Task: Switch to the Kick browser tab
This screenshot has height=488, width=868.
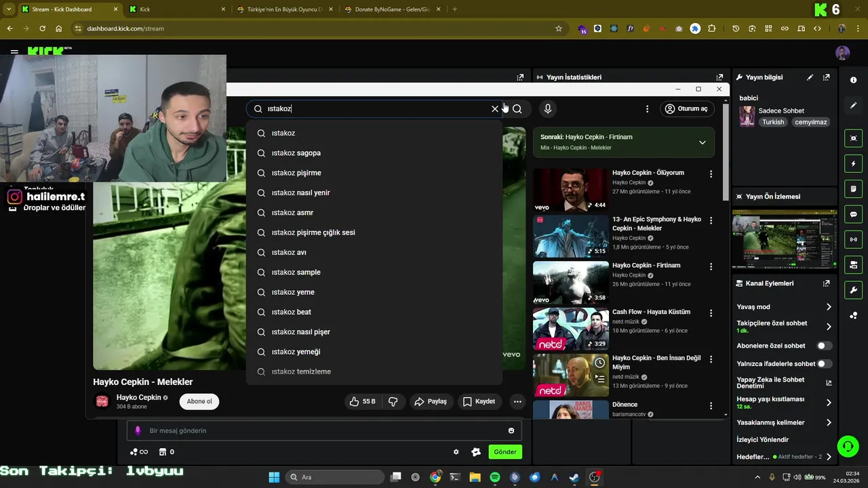Action: pos(176,9)
